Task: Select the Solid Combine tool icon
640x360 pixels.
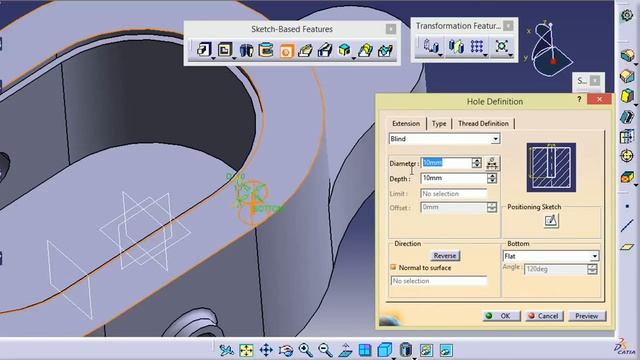Action: pyautogui.click(x=344, y=50)
